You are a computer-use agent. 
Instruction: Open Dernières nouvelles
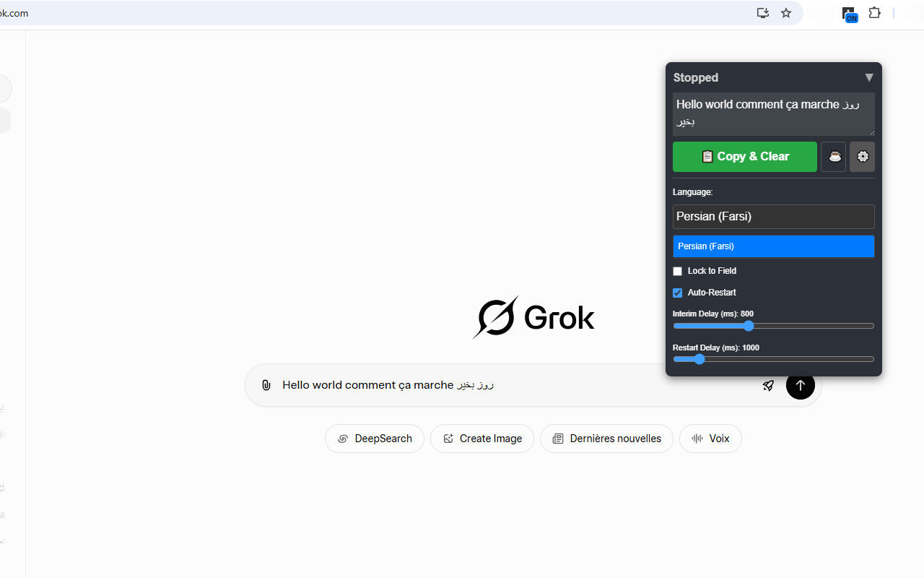(606, 439)
